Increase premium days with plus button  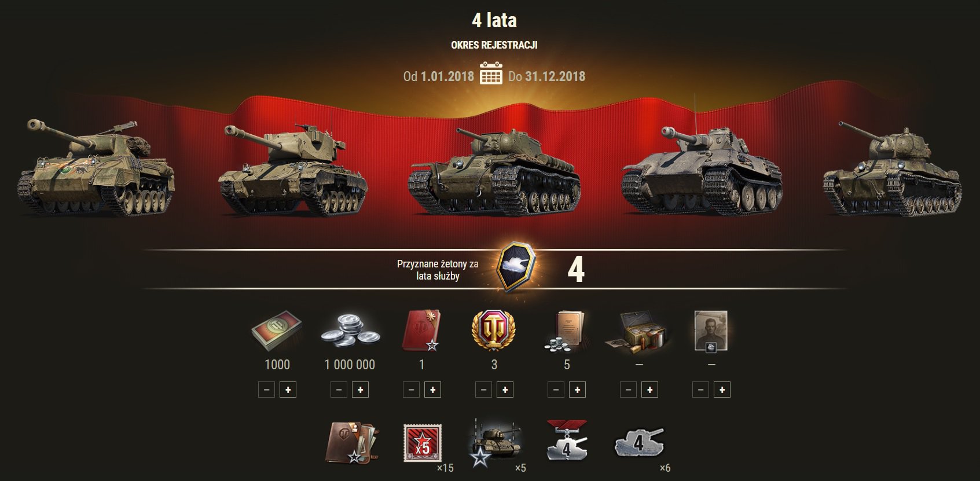click(x=505, y=390)
